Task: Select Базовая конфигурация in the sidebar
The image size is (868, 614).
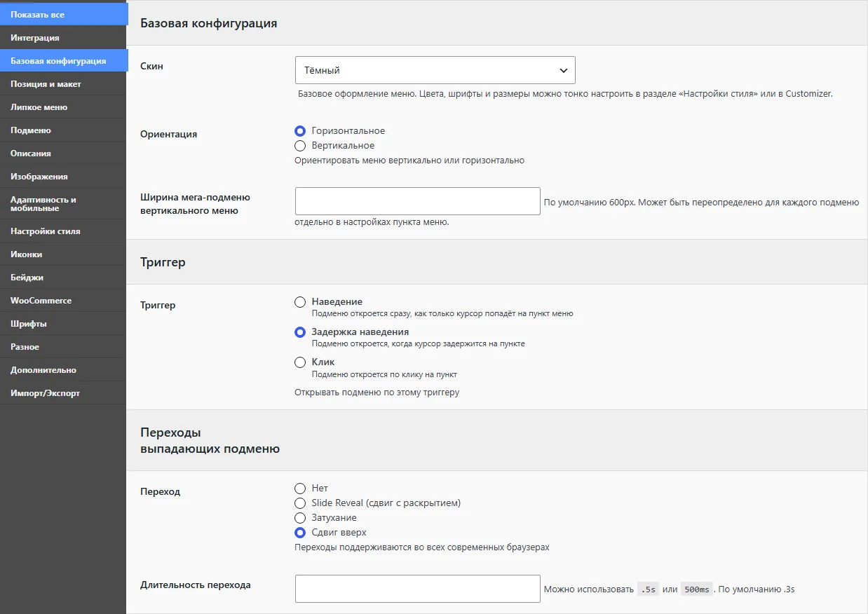Action: [x=63, y=61]
